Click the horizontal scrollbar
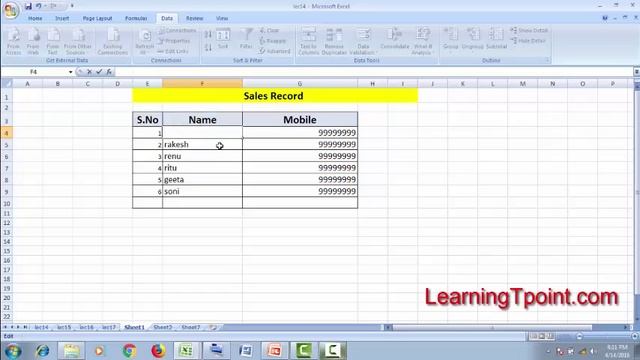Screen dimensions: 640x360 click(492, 327)
